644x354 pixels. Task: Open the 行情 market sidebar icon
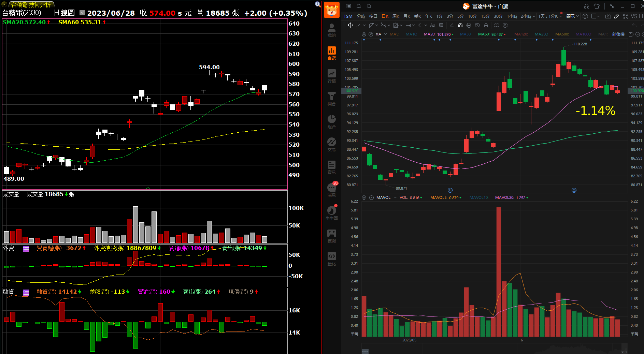pos(331,76)
